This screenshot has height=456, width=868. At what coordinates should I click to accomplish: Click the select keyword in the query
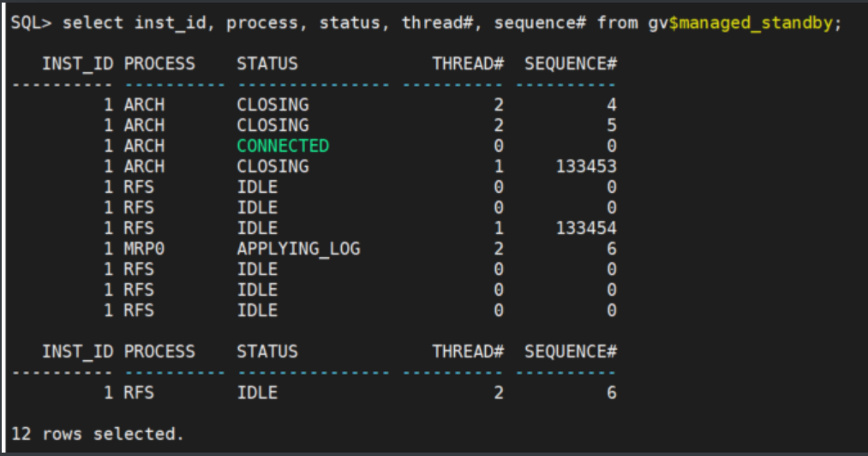pyautogui.click(x=94, y=23)
